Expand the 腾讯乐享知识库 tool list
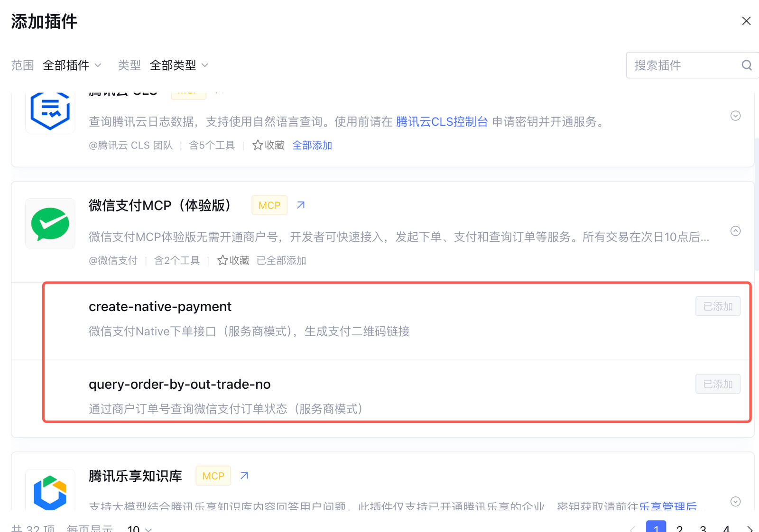Viewport: 759px width, 532px height. click(x=735, y=502)
